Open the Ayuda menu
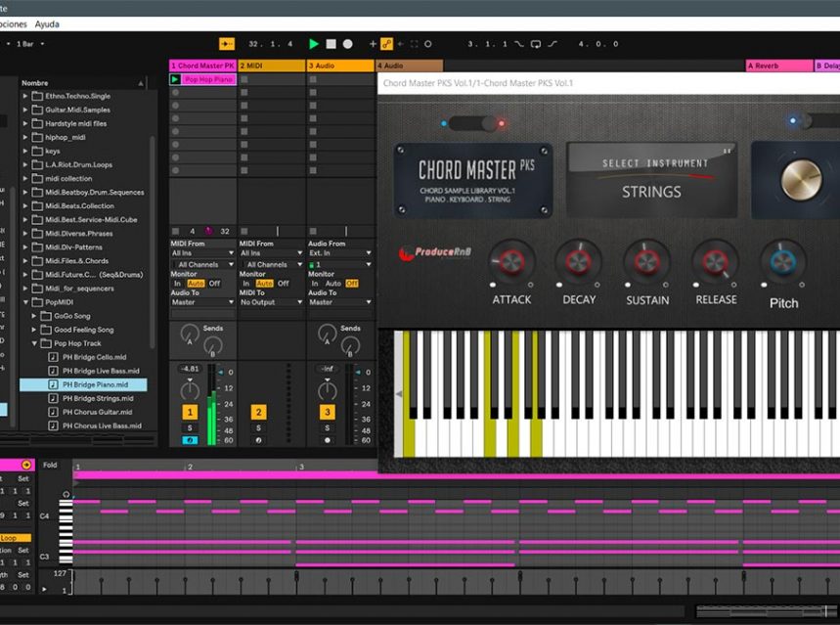This screenshot has height=625, width=840. coord(47,24)
